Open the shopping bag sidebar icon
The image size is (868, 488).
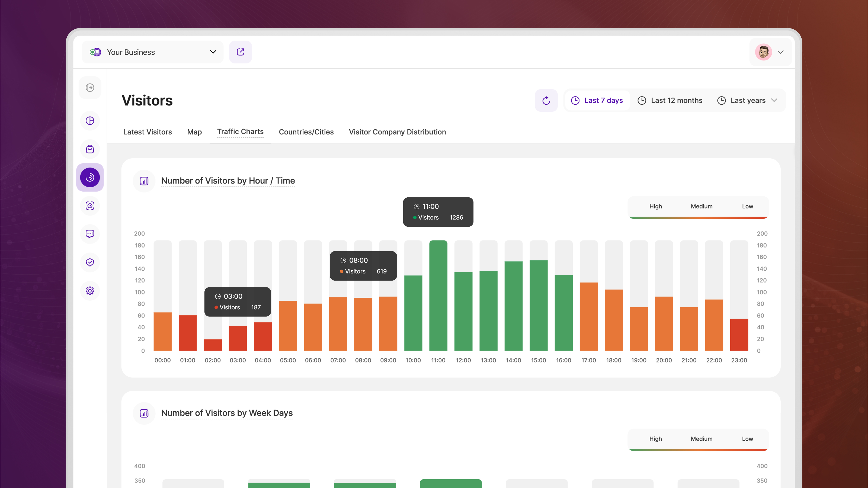(90, 149)
